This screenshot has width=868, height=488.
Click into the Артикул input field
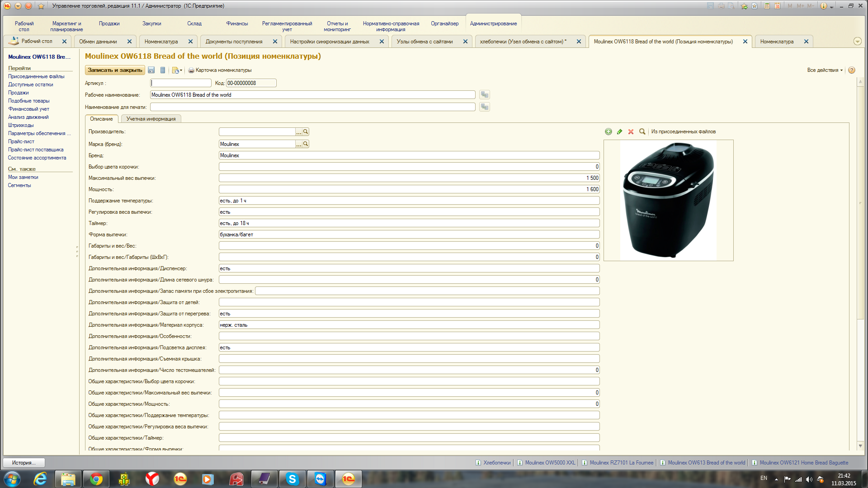coord(181,83)
